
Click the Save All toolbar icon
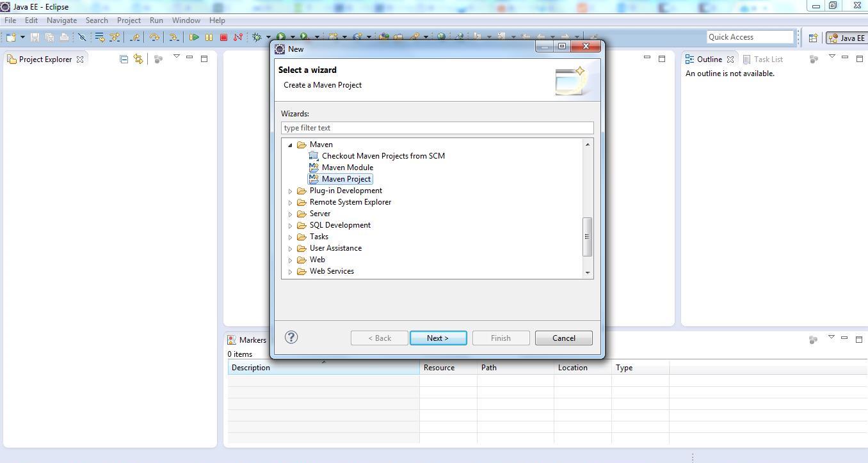coord(49,37)
